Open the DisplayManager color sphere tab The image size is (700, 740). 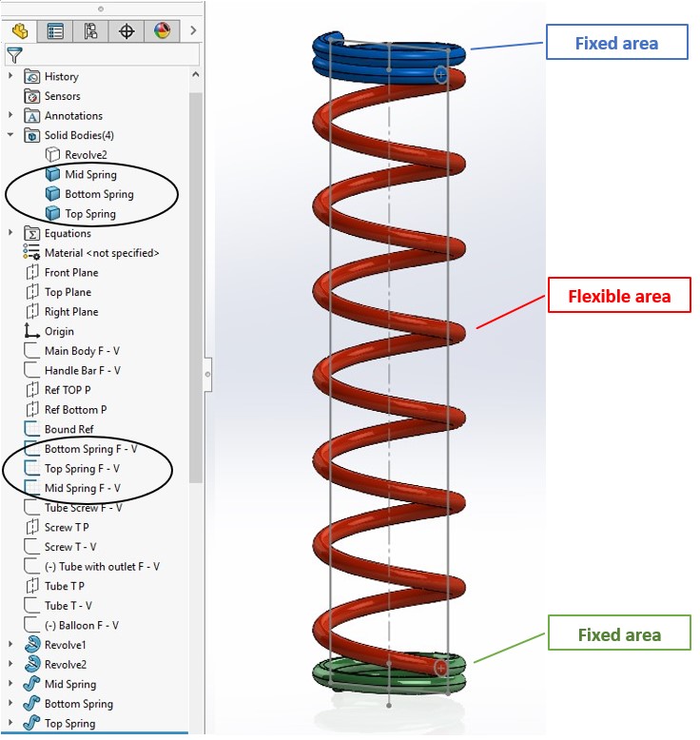pos(161,30)
